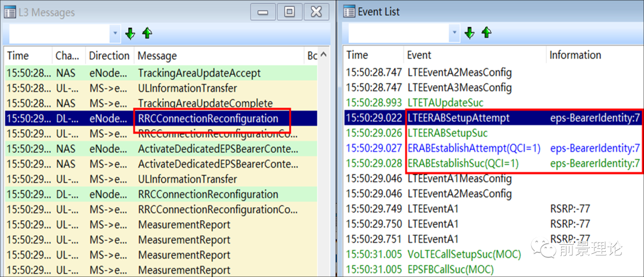The width and height of the screenshot is (644, 277).
Task: Click the Direction column header
Action: point(109,56)
